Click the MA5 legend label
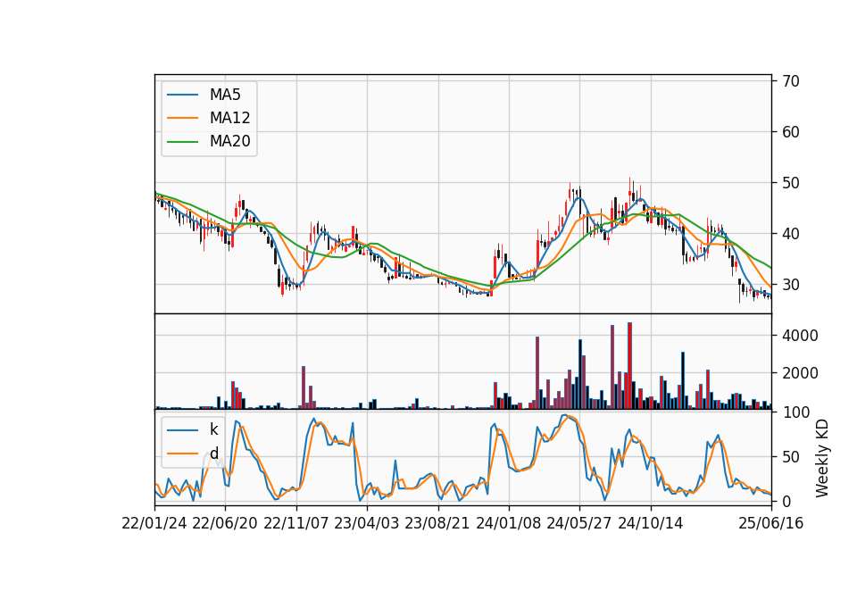The width and height of the screenshot is (857, 616). (225, 95)
